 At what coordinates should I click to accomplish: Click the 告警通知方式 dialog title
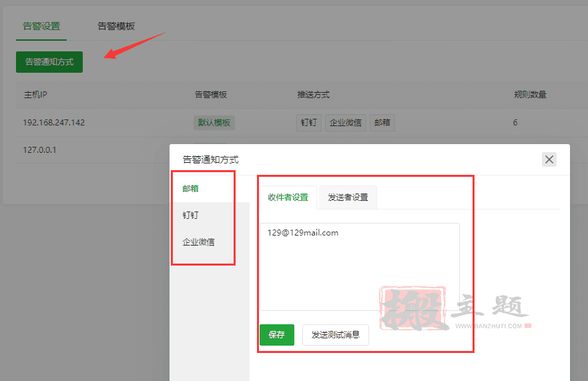(x=211, y=159)
